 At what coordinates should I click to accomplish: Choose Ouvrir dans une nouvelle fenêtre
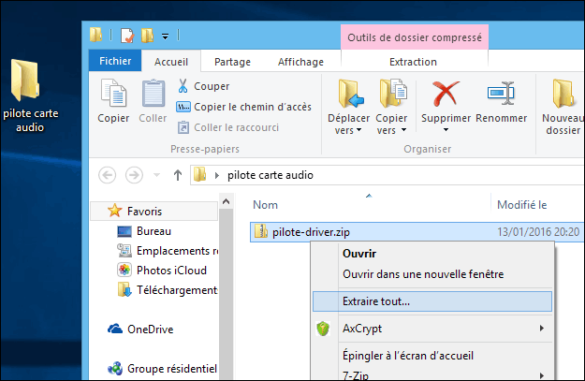[423, 274]
